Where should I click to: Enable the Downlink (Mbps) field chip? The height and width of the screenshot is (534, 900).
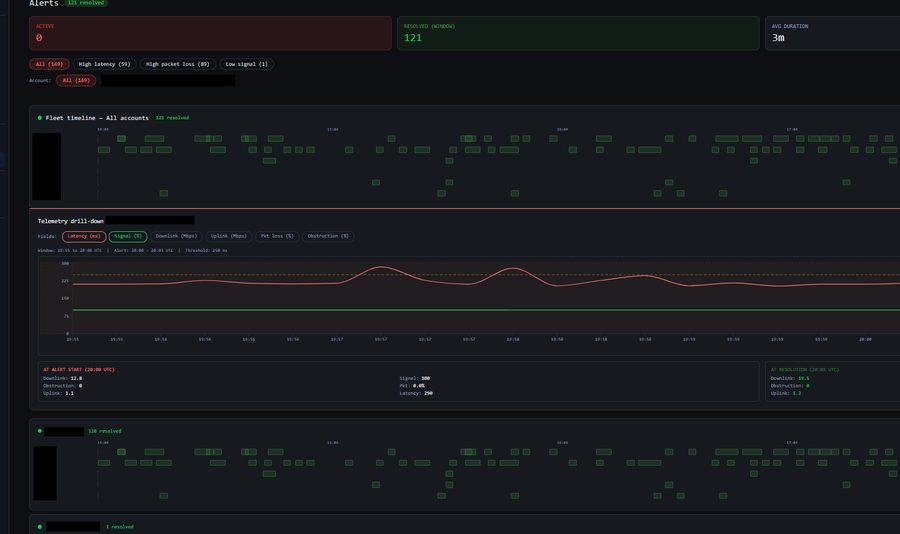pos(176,237)
